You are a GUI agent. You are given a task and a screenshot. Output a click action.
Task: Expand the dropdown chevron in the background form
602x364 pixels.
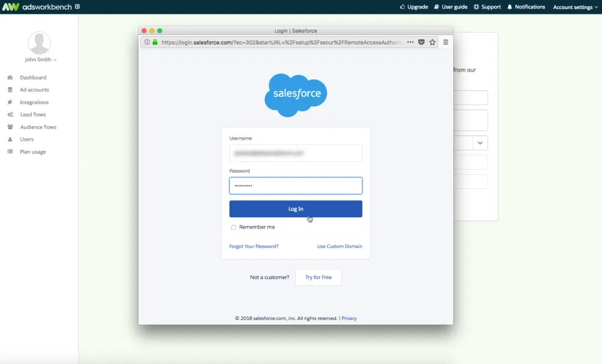[480, 143]
